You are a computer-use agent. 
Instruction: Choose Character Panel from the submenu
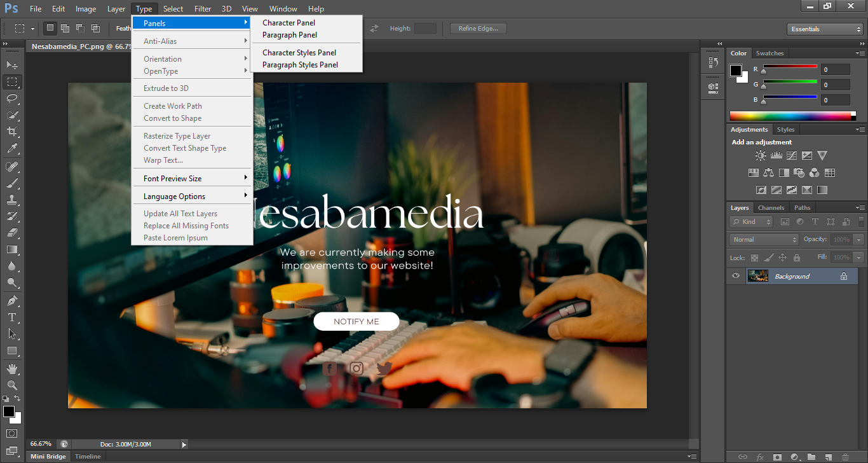coord(288,23)
